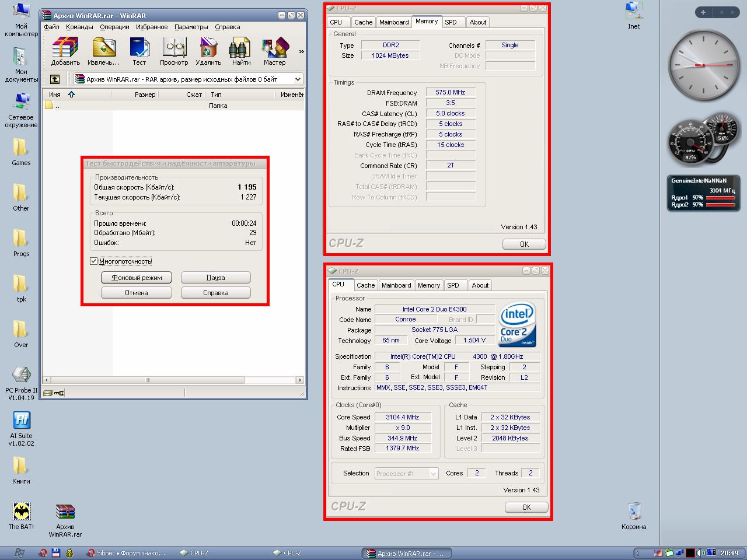Screen dimensions: 747x560
Task: Click the Мастер (Wizard) toolbar icon
Action: pos(274,51)
